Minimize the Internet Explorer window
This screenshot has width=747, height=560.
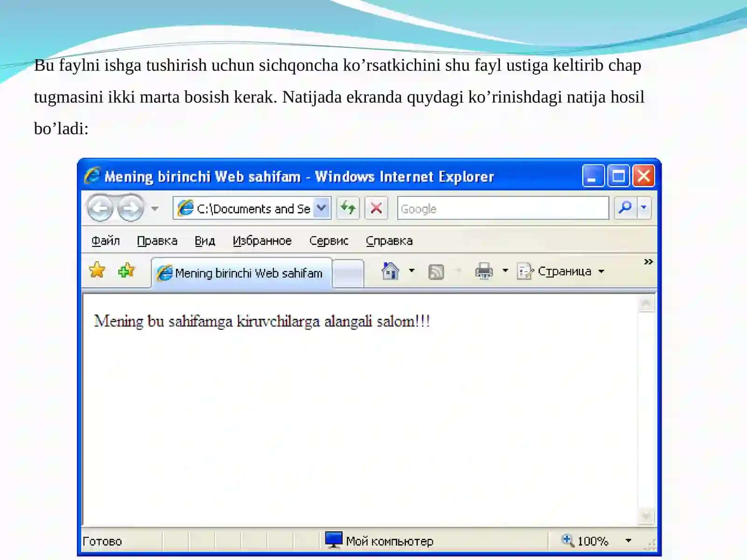click(593, 176)
